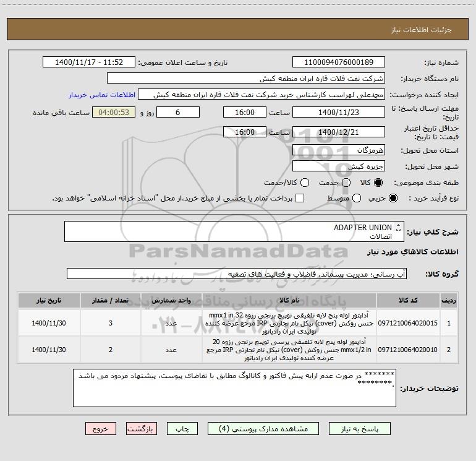Screen dimensions: 476x461
Task: Click the تعداد / مقدار column header
Action: click(111, 301)
